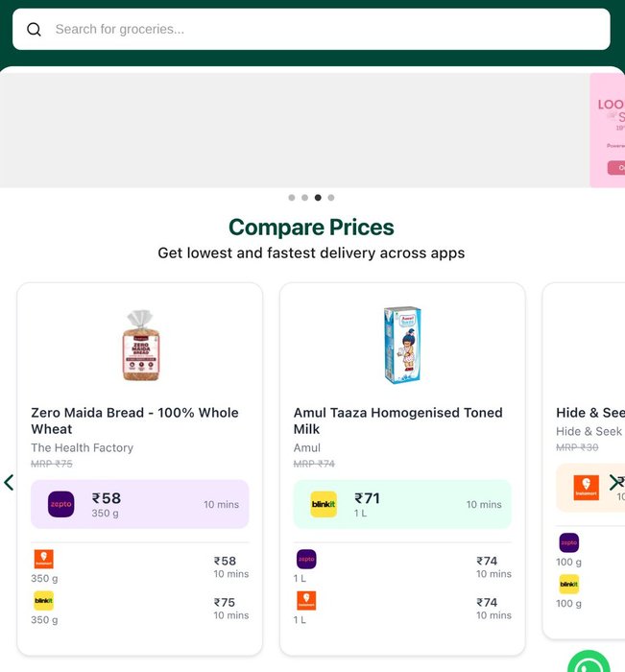Select the second carousel dot
This screenshot has height=672, width=625.
click(x=304, y=198)
